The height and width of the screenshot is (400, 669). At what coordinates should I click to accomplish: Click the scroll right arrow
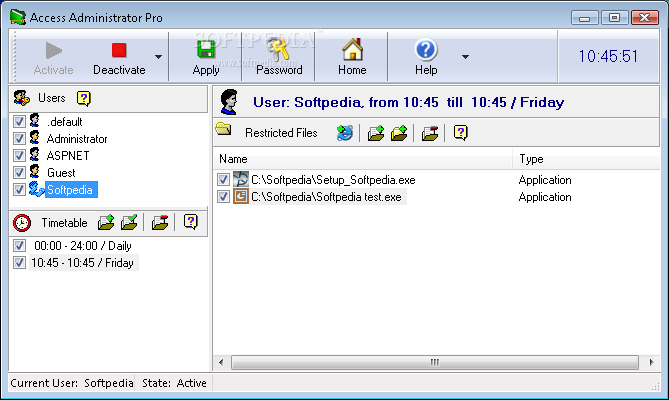(652, 362)
